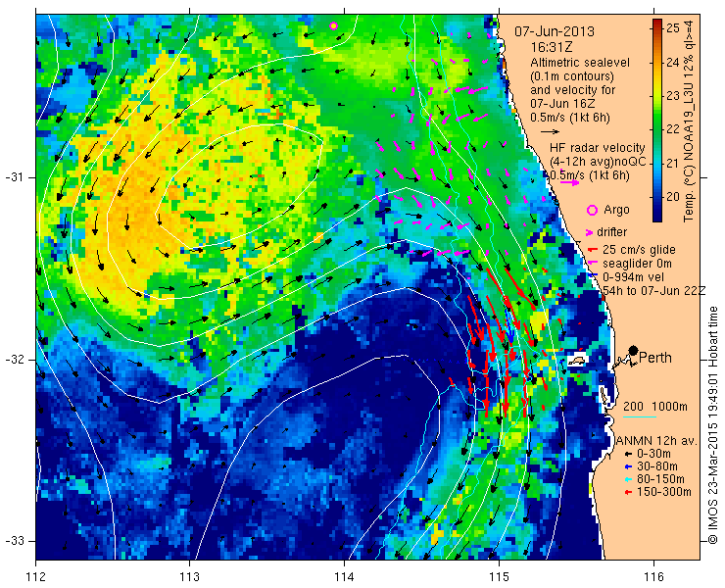The height and width of the screenshot is (588, 725).
Task: Click the seaglider 0m label
Action: click(x=637, y=264)
